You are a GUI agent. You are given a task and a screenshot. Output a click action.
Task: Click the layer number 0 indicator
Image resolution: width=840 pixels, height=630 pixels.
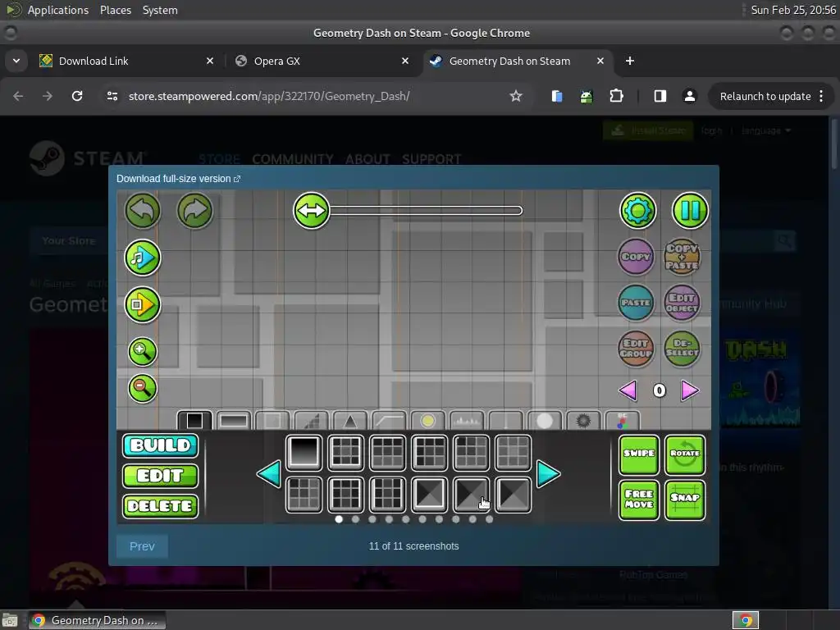point(659,390)
